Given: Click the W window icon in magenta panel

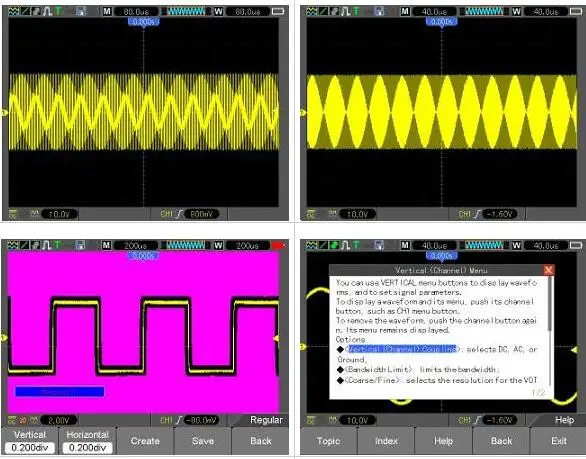Looking at the screenshot, I should click(x=219, y=245).
